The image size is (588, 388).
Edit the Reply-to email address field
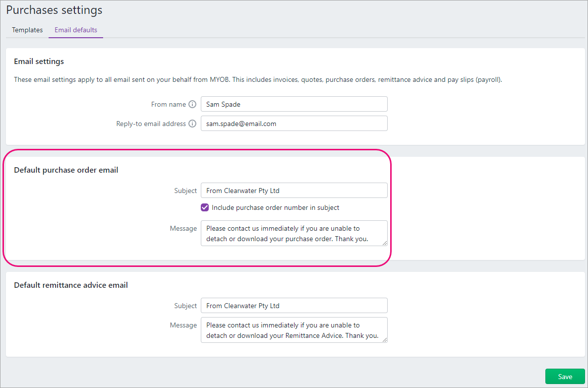(x=294, y=124)
